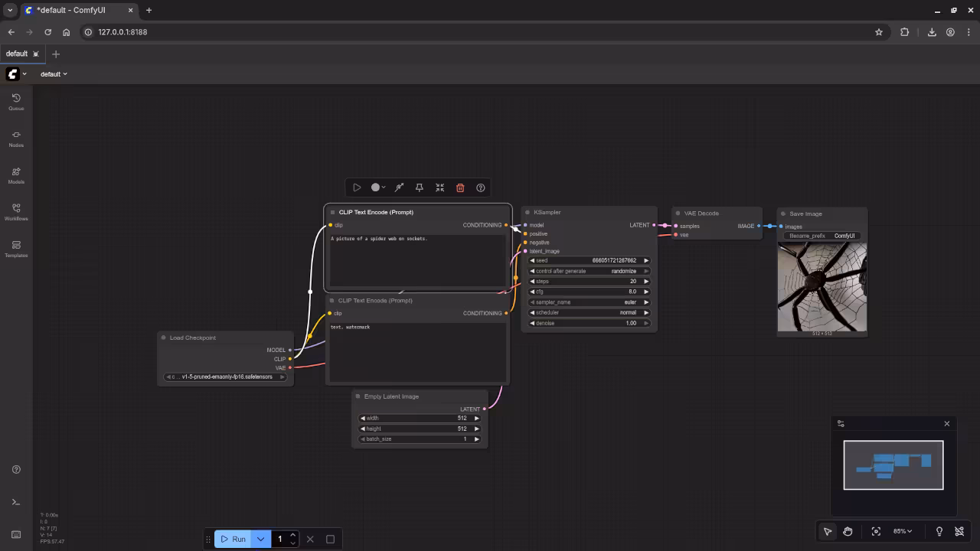This screenshot has height=551, width=980.
Task: Bypass the selected node from node toolbar
Action: point(399,187)
